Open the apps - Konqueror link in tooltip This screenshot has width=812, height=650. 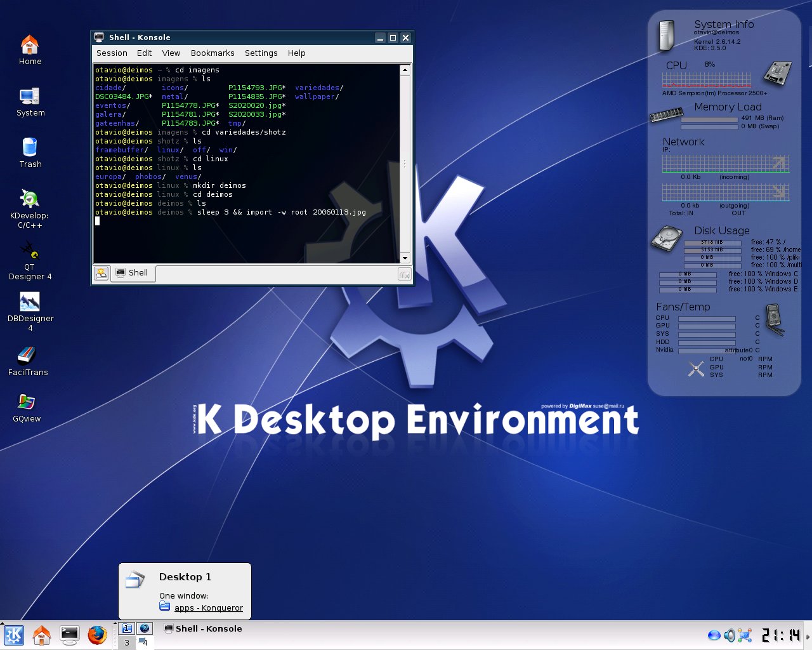tap(208, 607)
